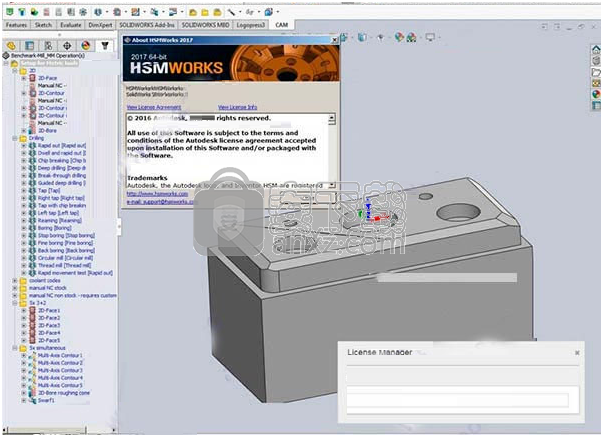Switch to the Sketch tab
The height and width of the screenshot is (436, 603).
pos(43,25)
